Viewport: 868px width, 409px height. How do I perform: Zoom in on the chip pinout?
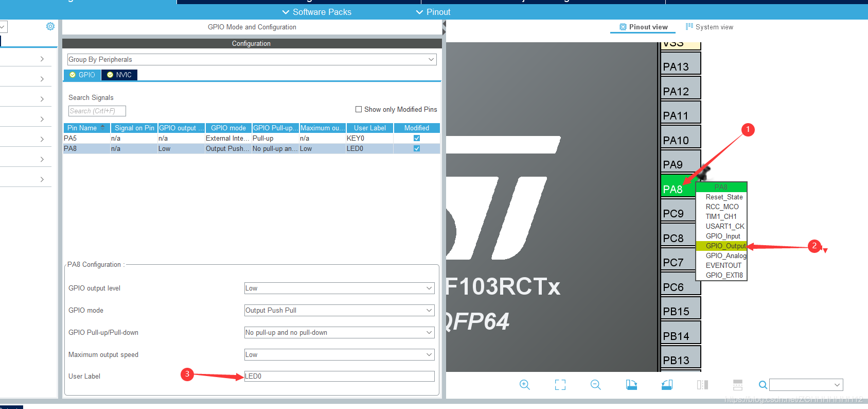[525, 385]
